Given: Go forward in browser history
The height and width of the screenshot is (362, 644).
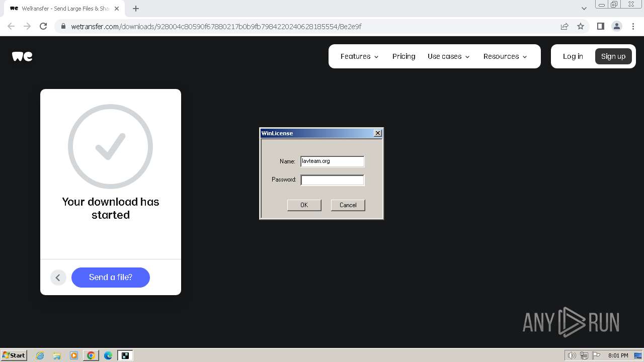Looking at the screenshot, I should pos(27,26).
